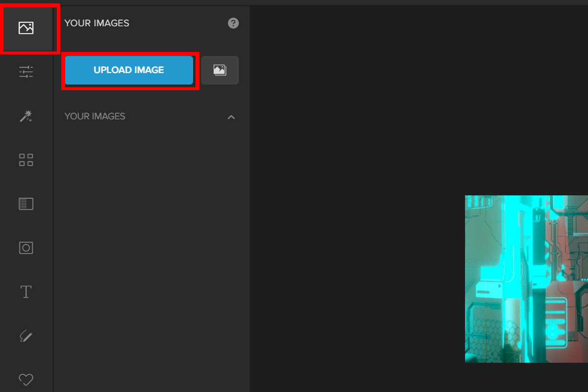Open the heart Favorites icon

[26, 379]
